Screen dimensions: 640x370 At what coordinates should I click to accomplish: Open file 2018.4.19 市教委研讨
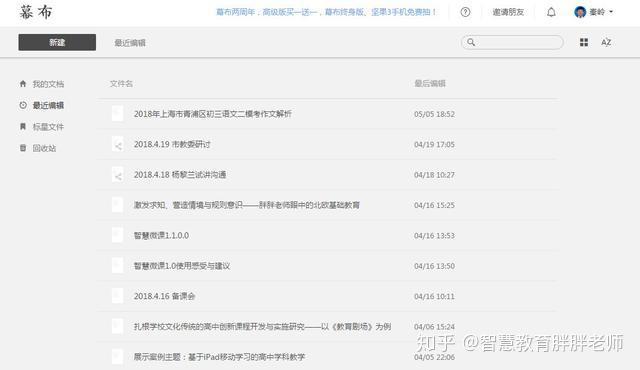tap(172, 144)
